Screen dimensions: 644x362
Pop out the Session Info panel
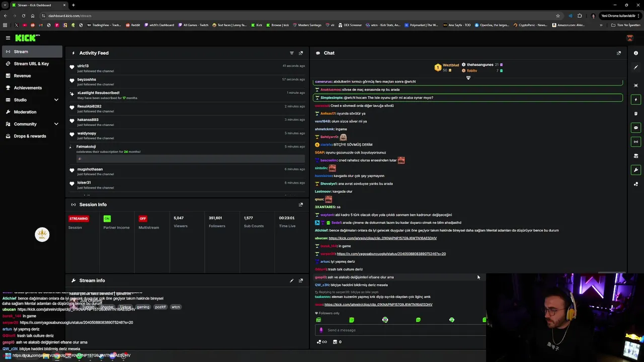[301, 205]
